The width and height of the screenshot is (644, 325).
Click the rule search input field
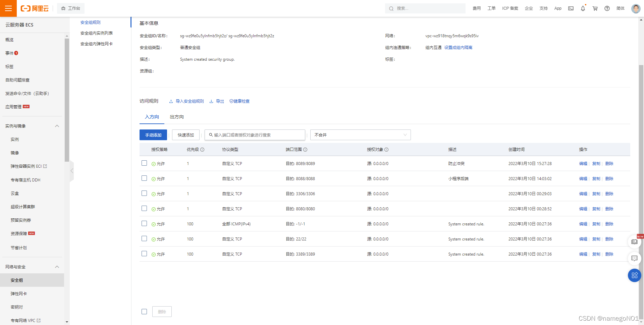[x=255, y=135]
